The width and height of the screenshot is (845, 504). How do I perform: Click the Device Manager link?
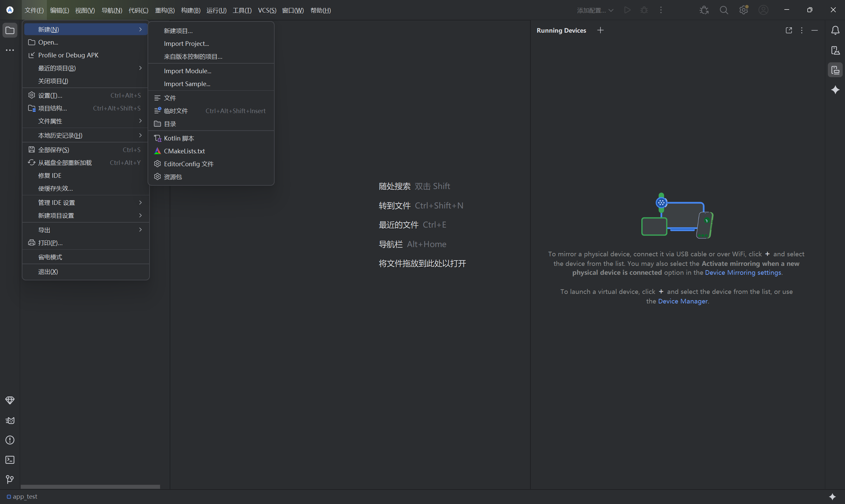tap(683, 301)
